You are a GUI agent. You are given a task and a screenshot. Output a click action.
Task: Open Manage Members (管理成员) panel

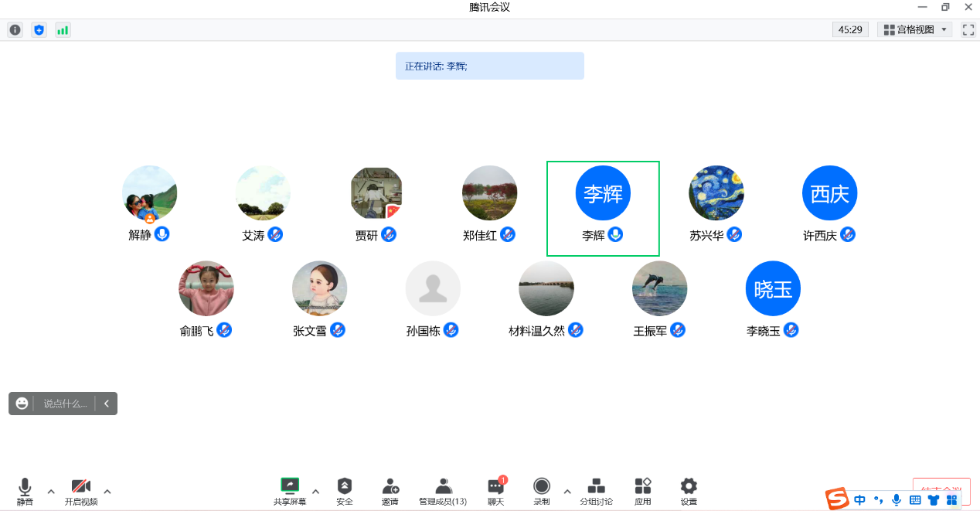click(443, 490)
